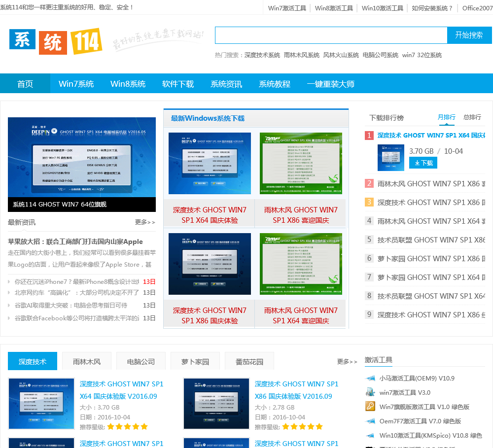Click the rank 1 number badge
The image size is (493, 448).
tap(369, 136)
